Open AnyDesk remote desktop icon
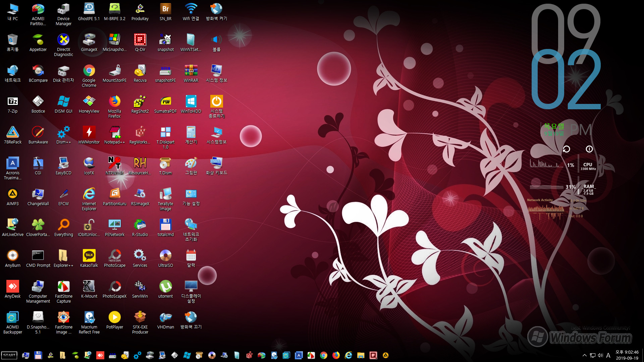Viewport: 644px width, 362px height. click(13, 289)
